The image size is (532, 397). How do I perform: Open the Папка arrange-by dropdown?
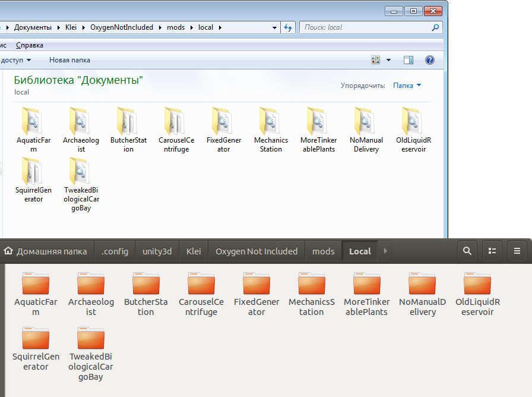[407, 85]
